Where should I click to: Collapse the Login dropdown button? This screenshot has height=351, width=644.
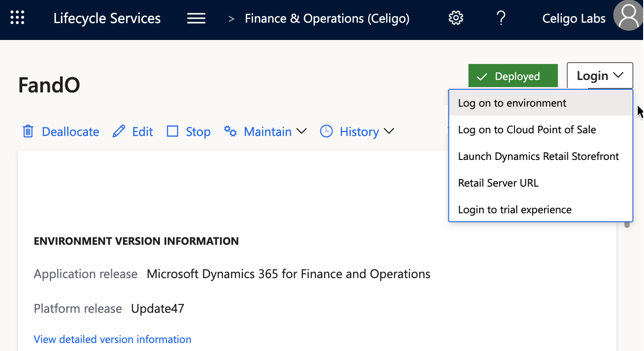600,76
